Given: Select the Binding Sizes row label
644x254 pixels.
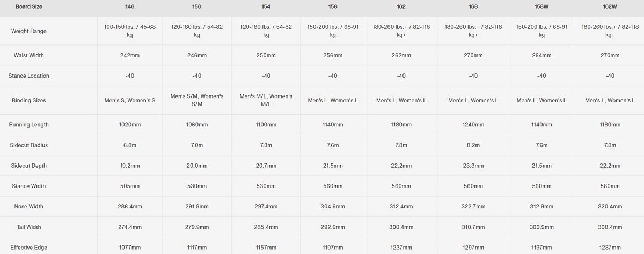Looking at the screenshot, I should click(29, 100).
